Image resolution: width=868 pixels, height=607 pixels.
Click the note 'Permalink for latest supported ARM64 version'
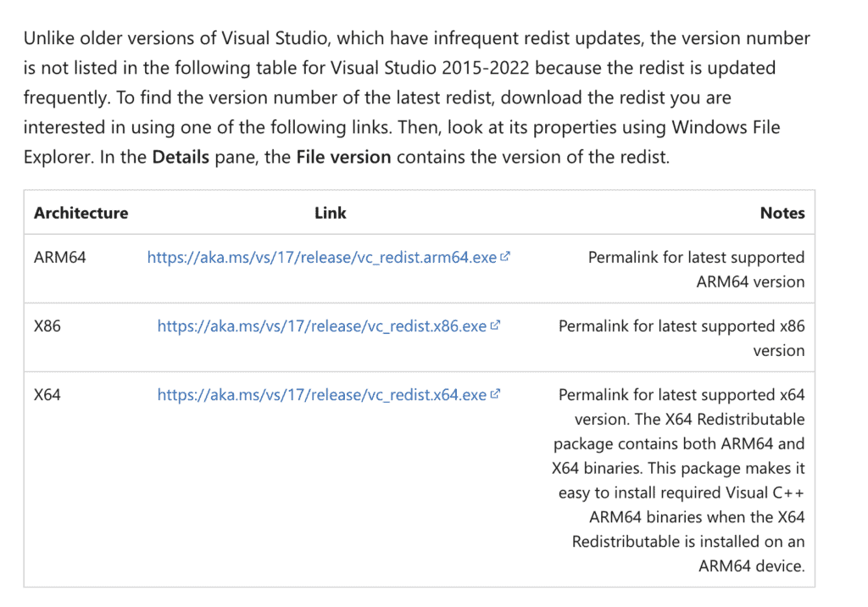(x=697, y=270)
